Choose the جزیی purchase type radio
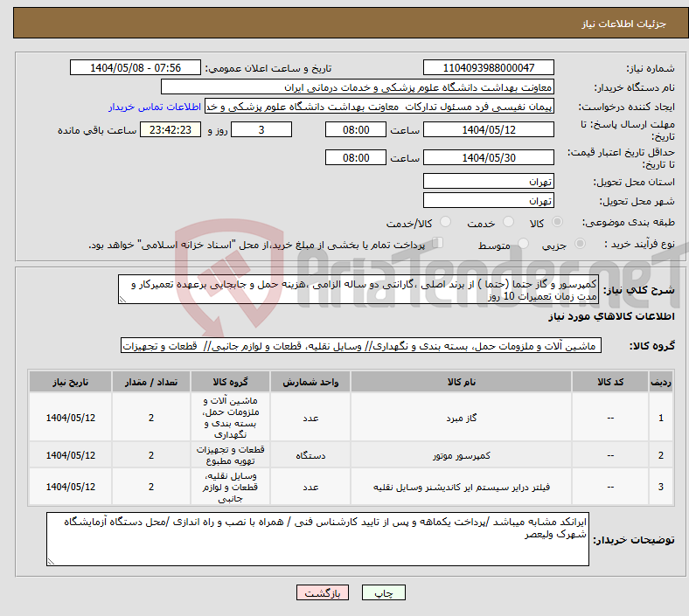 [580, 244]
